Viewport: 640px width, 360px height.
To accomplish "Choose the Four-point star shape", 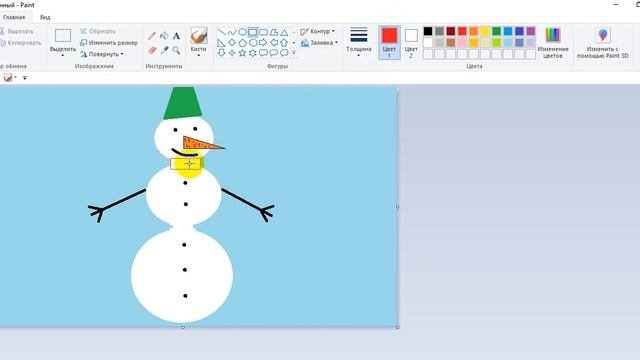I will tap(232, 53).
